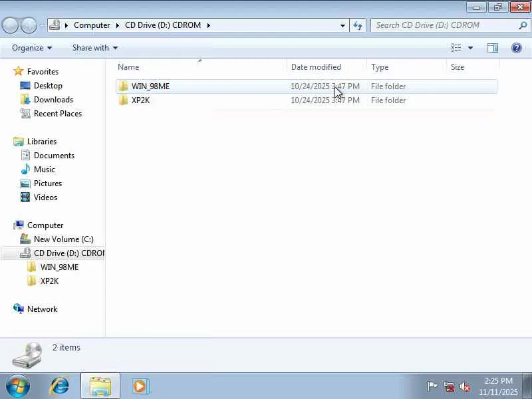Click the Music note icon
532x399 pixels.
pyautogui.click(x=25, y=170)
